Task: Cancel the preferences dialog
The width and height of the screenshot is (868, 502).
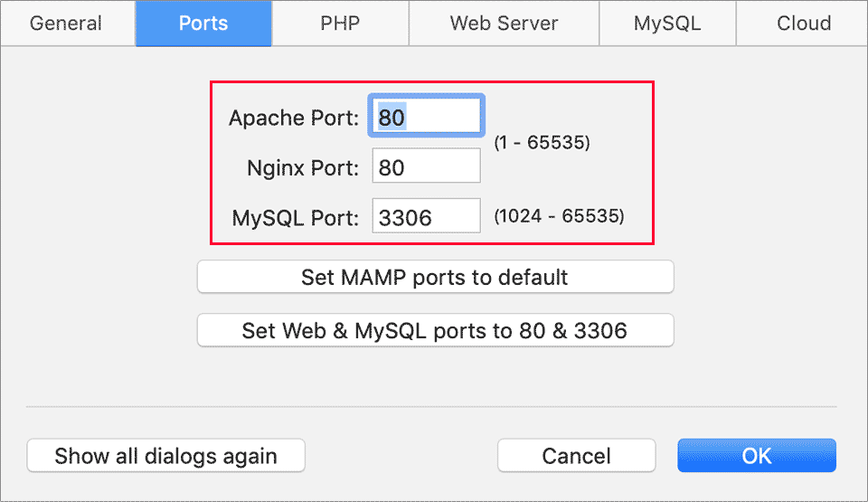Action: click(576, 456)
